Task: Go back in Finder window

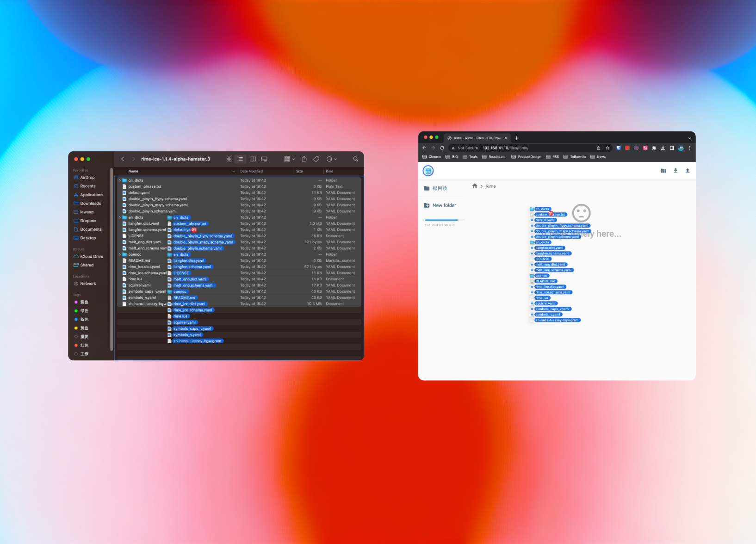Action: [x=123, y=159]
